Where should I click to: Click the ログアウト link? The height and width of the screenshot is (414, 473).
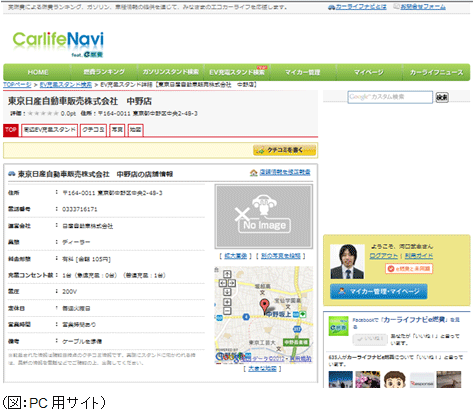coord(384,256)
